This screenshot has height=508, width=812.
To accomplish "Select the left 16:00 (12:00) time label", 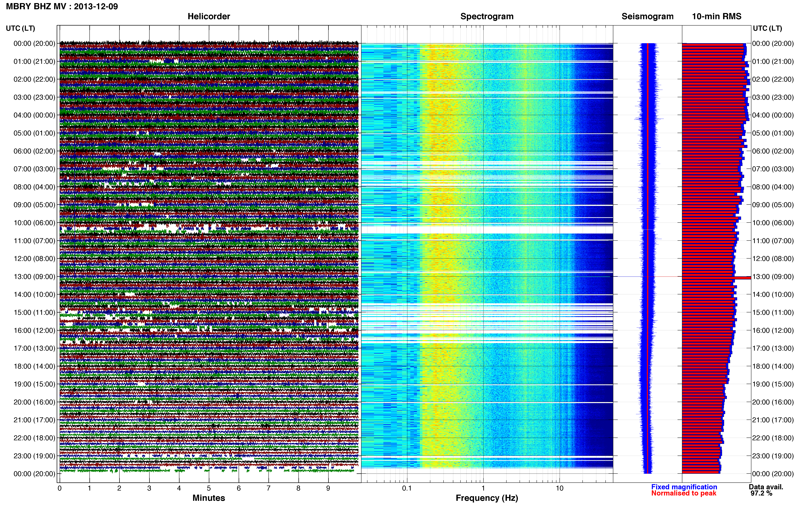I will point(34,330).
